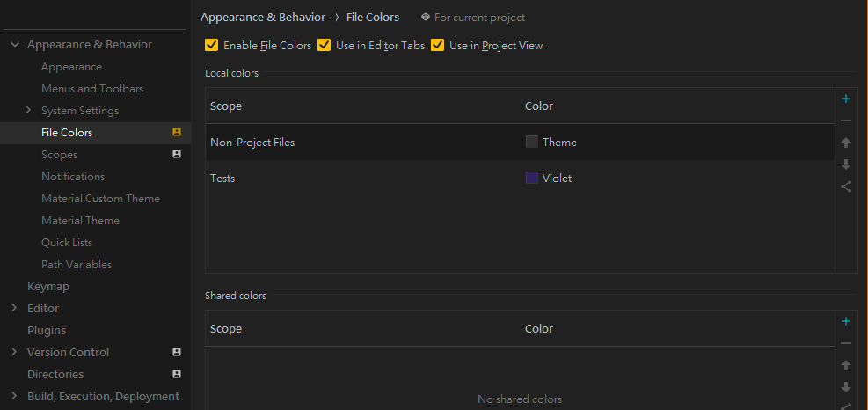Uncheck Use in Project View
This screenshot has width=868, height=410.
click(438, 45)
